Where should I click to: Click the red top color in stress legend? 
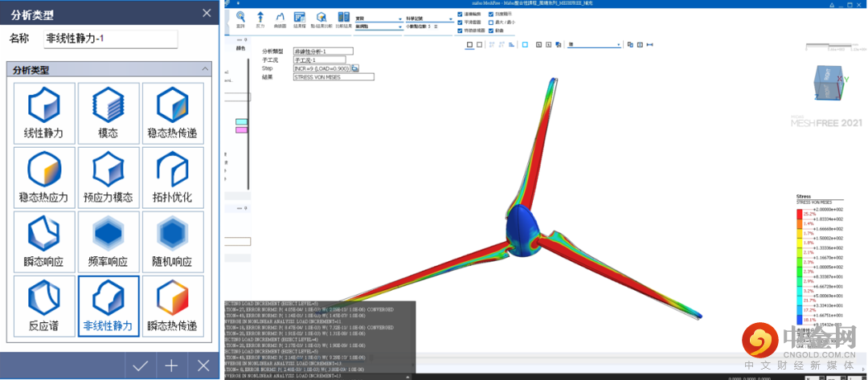[x=799, y=215]
